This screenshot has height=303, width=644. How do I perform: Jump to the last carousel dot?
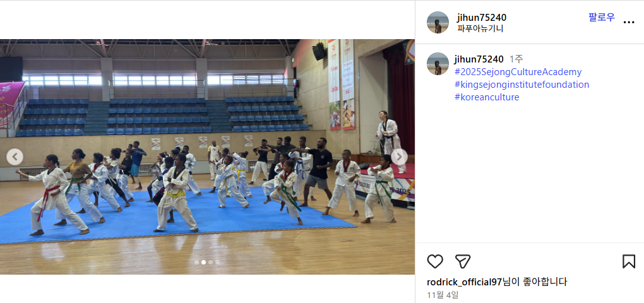tap(217, 262)
